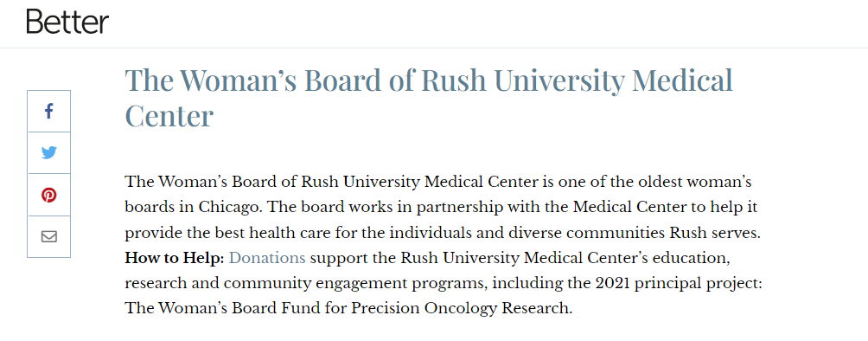This screenshot has height=341, width=868.
Task: Follow the Donations link
Action: [x=267, y=258]
